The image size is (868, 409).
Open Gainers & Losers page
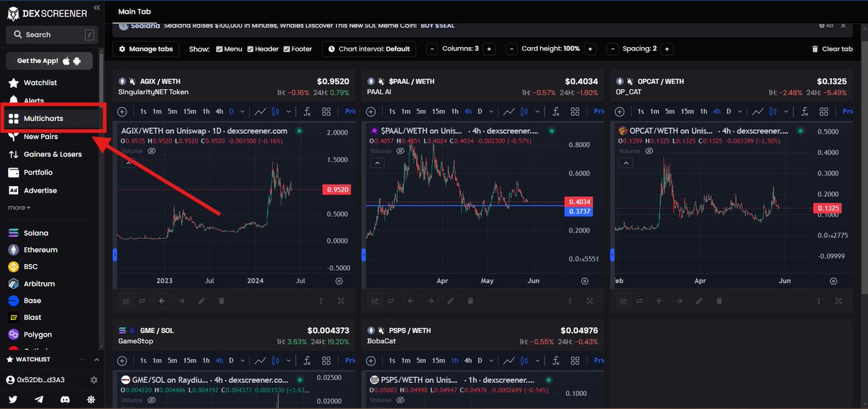click(52, 154)
